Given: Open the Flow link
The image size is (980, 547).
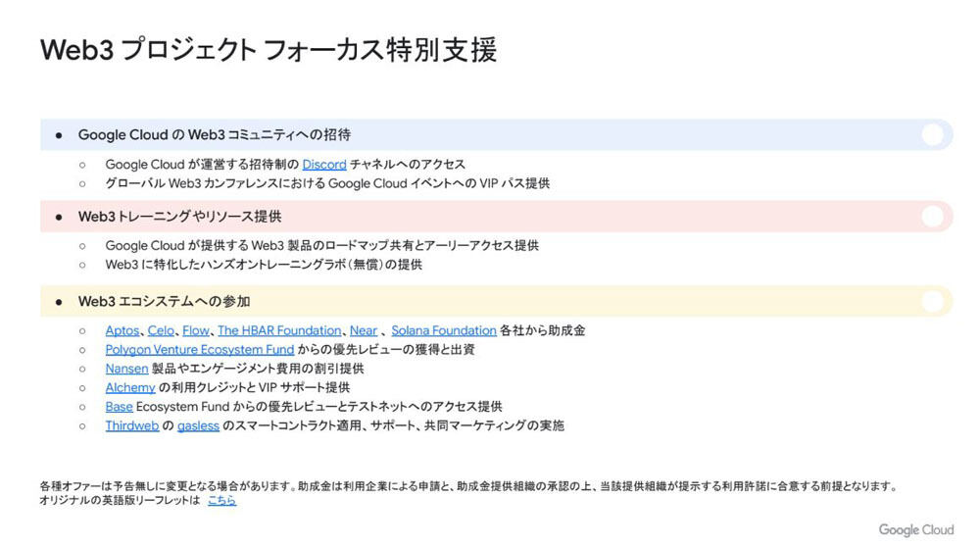Looking at the screenshot, I should tap(196, 330).
